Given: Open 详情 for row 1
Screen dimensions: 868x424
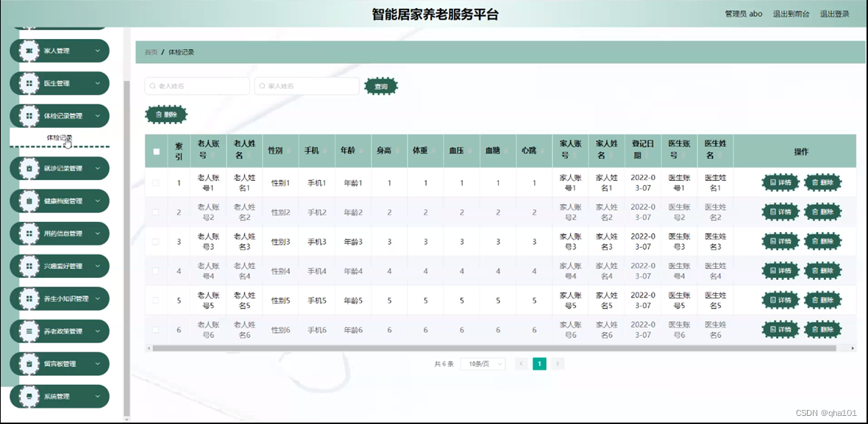Looking at the screenshot, I should (780, 182).
